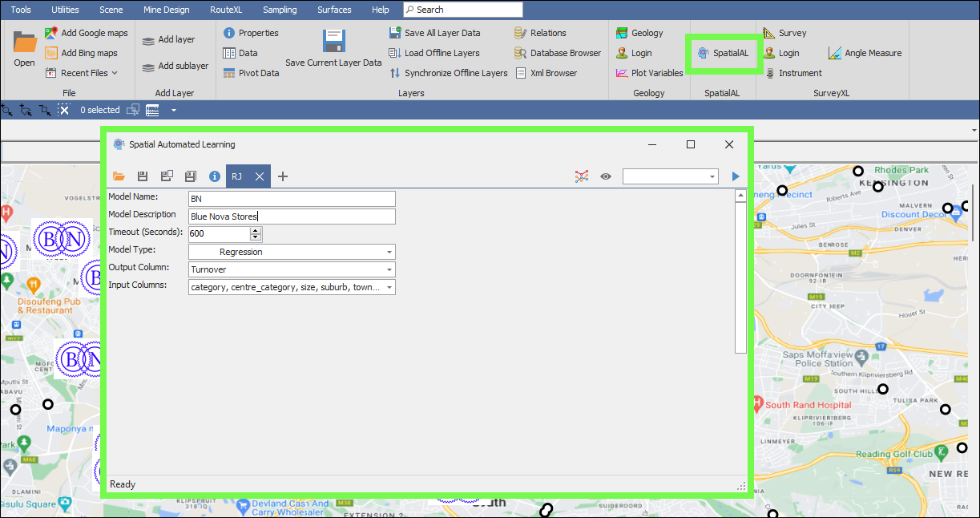
Task: Click the SpatialAL ribbon button
Action: point(723,53)
